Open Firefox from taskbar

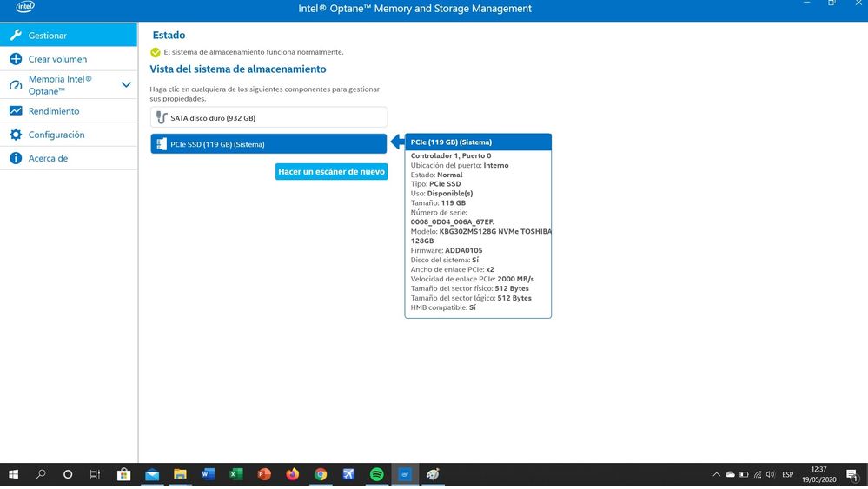pyautogui.click(x=292, y=474)
